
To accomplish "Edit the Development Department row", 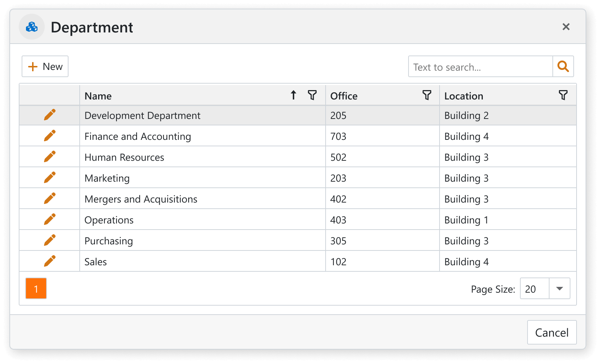I will 50,114.
